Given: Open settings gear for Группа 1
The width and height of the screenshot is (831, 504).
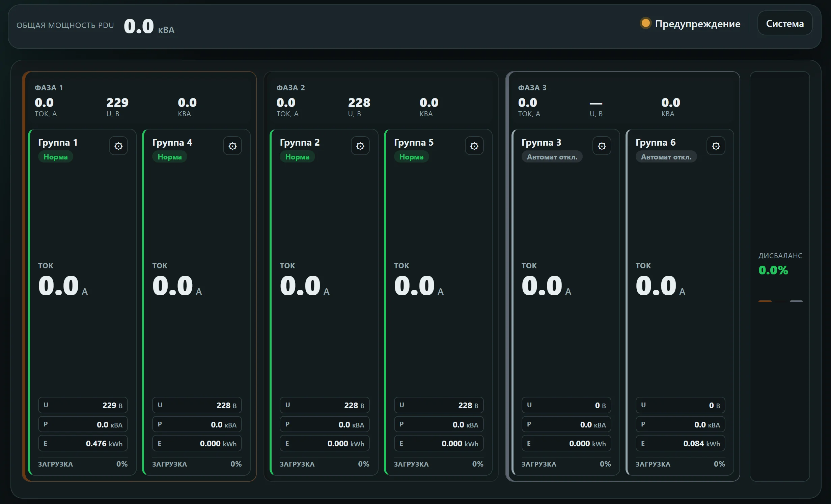Looking at the screenshot, I should pyautogui.click(x=118, y=146).
